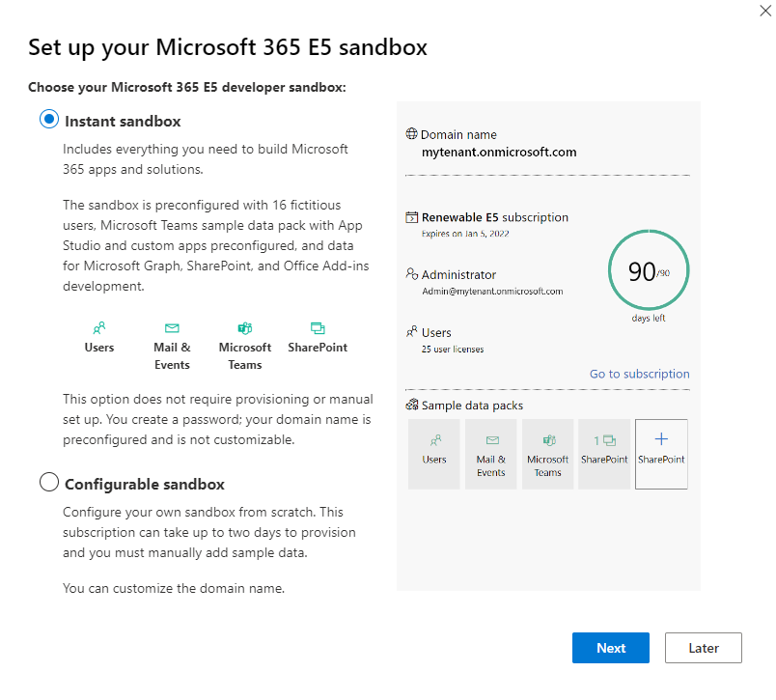Screen dimensions: 776x700
Task: Click the Admin@mytenant.onmicrosoft.com address
Action: (492, 291)
